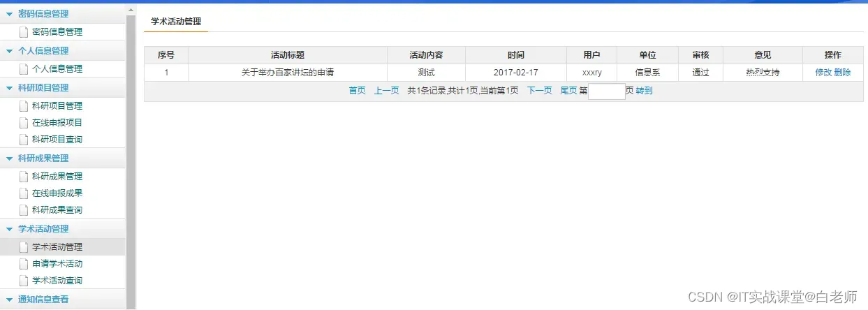Select 学术活动管理 tree item
This screenshot has height=310, width=868.
click(x=57, y=247)
